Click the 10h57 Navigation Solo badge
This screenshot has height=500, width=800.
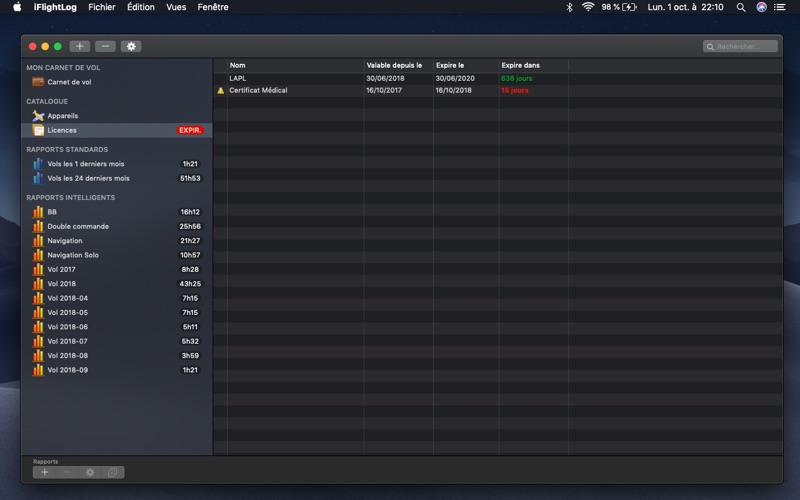tap(190, 255)
